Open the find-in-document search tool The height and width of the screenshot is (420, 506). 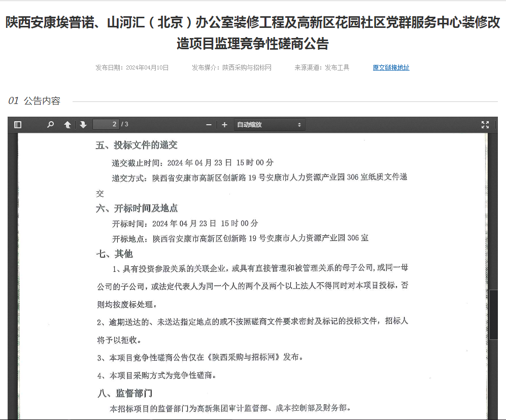[50, 124]
